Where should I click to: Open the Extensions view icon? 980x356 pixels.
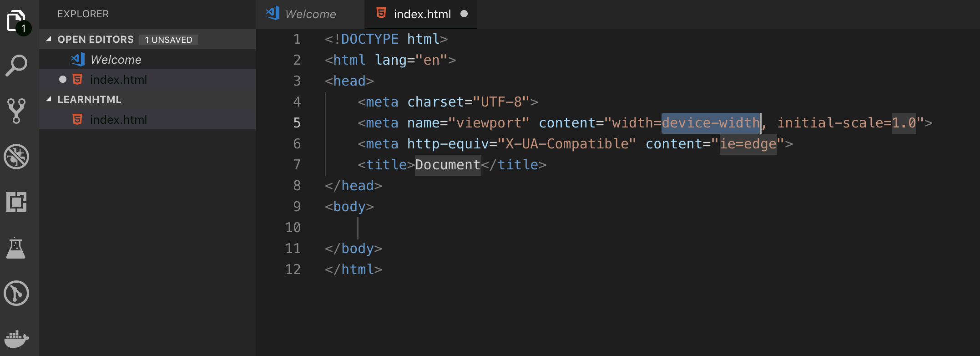point(16,202)
